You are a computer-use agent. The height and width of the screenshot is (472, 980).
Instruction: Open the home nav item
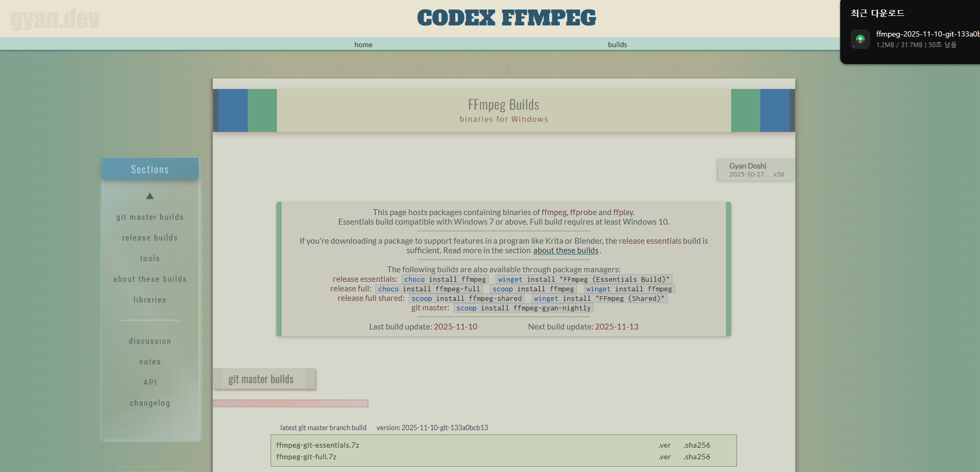363,44
